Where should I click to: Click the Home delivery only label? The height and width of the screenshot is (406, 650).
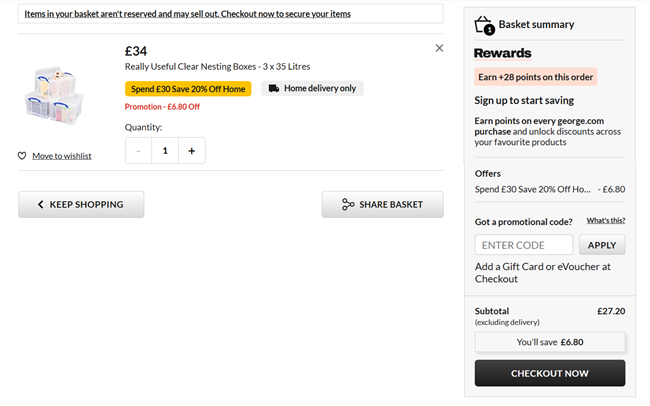pyautogui.click(x=313, y=88)
